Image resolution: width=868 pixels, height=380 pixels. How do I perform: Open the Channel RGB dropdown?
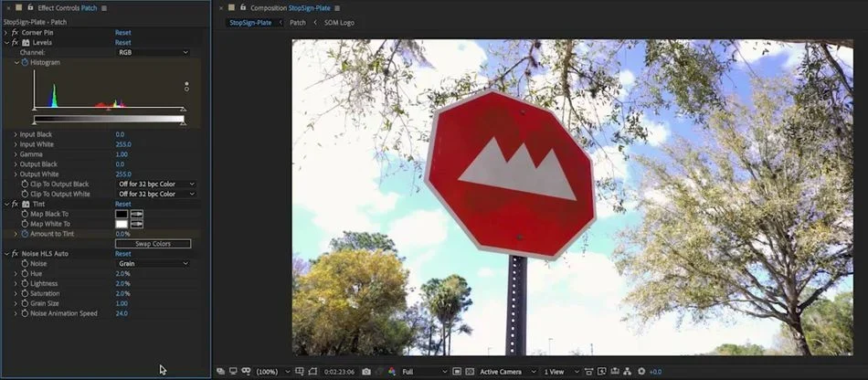[x=153, y=53]
